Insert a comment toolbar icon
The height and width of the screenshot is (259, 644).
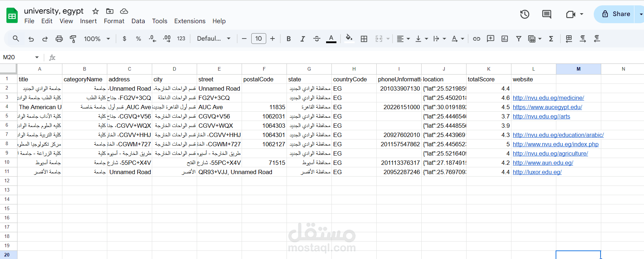click(491, 39)
